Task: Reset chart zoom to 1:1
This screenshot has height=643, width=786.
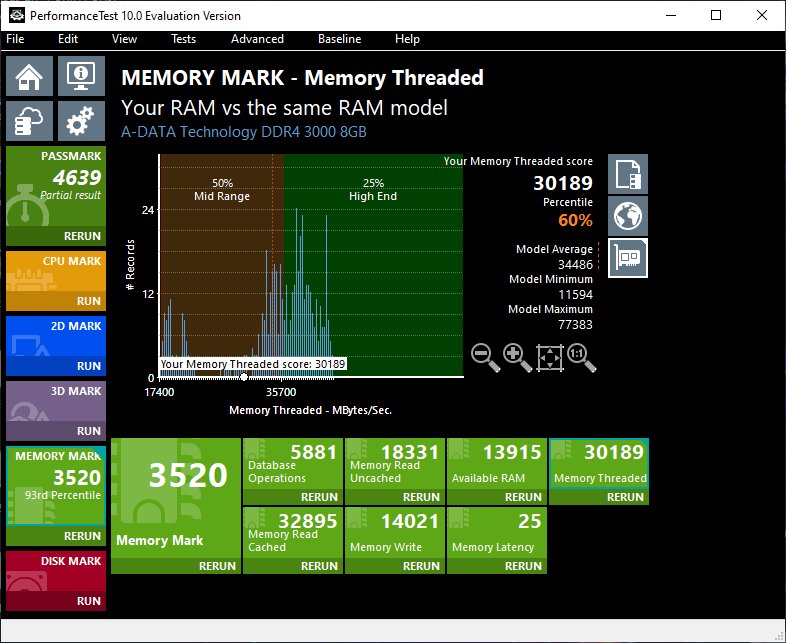Action: pyautogui.click(x=581, y=357)
